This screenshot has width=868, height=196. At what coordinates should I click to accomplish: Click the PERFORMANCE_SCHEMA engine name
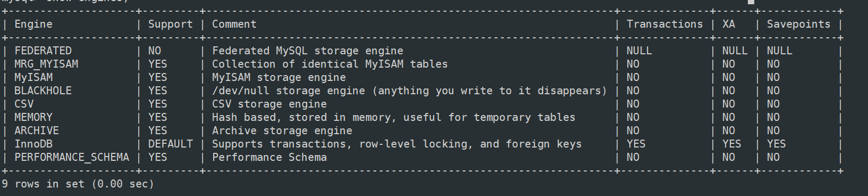[x=72, y=157]
